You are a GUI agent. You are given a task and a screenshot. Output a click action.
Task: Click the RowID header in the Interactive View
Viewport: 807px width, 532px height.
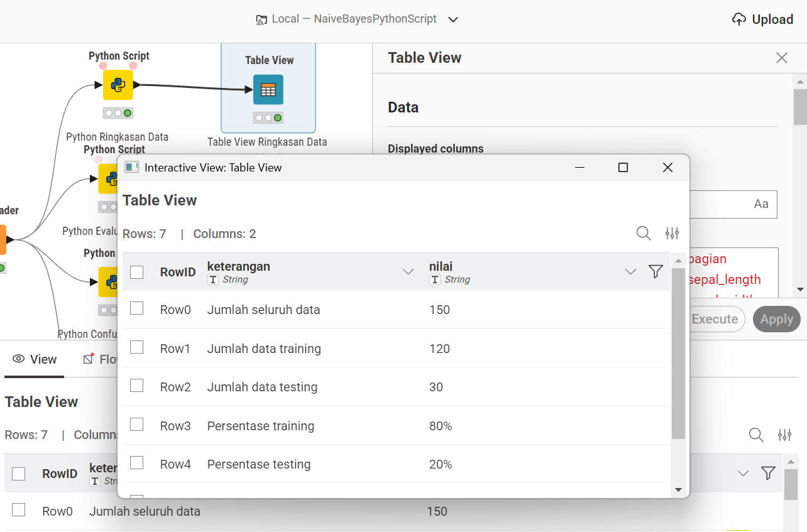click(x=178, y=272)
